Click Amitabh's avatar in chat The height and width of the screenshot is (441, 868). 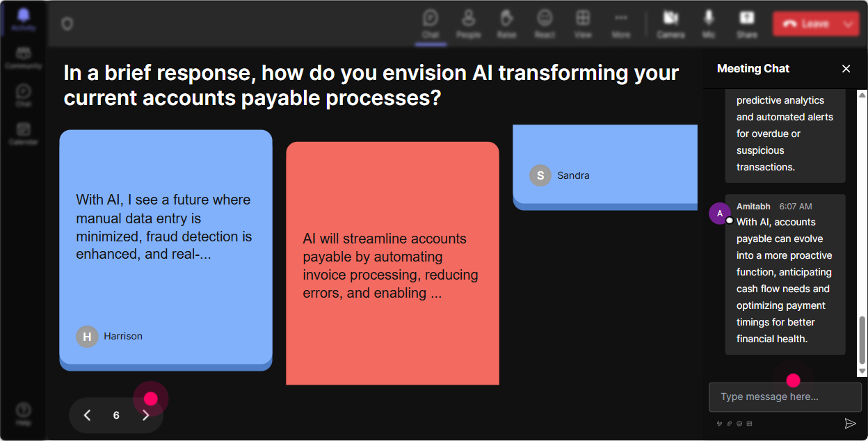(x=720, y=214)
